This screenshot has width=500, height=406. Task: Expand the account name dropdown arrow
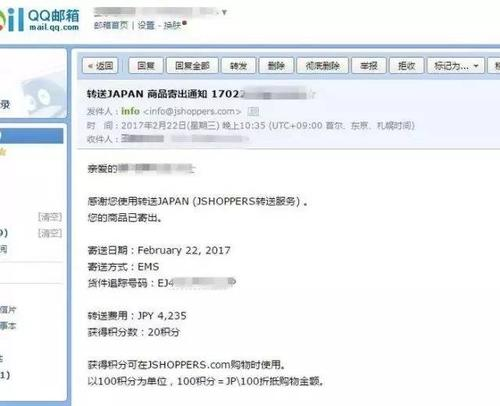pyautogui.click(x=224, y=12)
